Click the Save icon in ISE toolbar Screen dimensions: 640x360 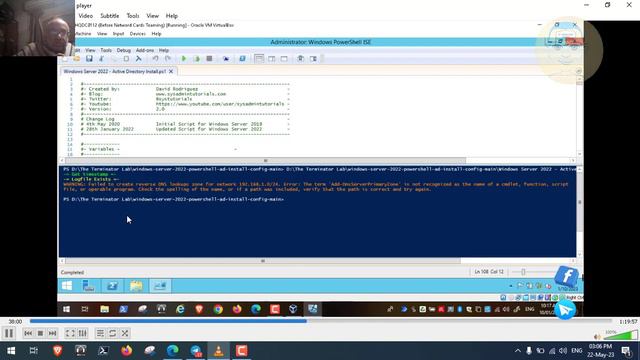(89, 59)
